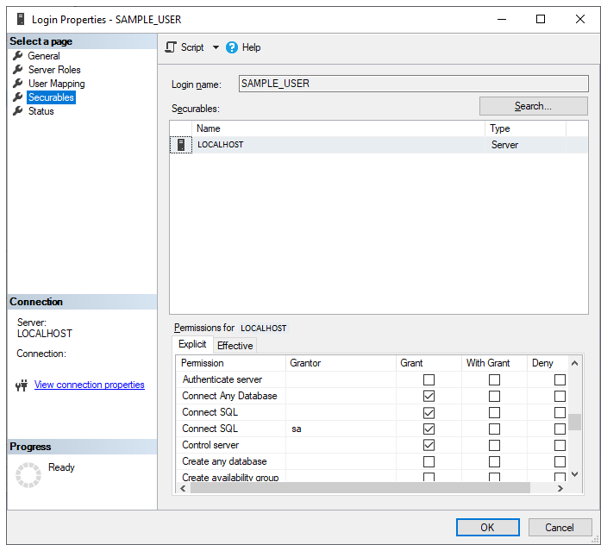Check With Grant for Authenticate server

pos(494,380)
